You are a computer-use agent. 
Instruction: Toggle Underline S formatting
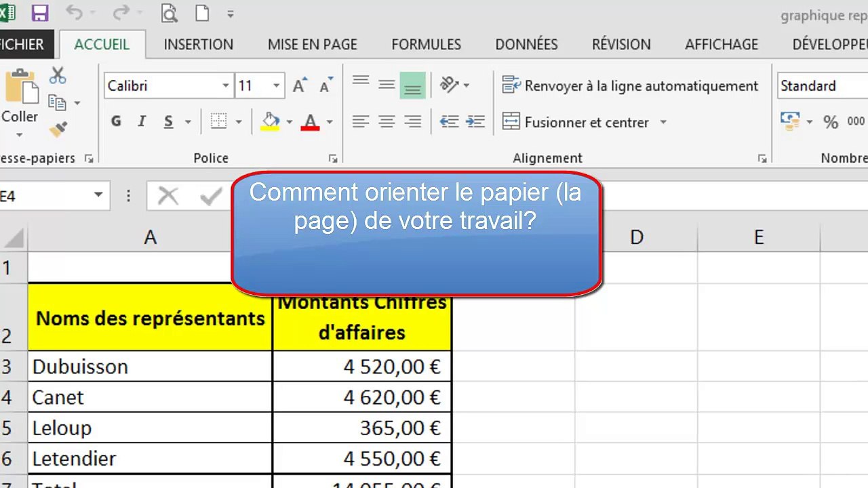[x=168, y=122]
